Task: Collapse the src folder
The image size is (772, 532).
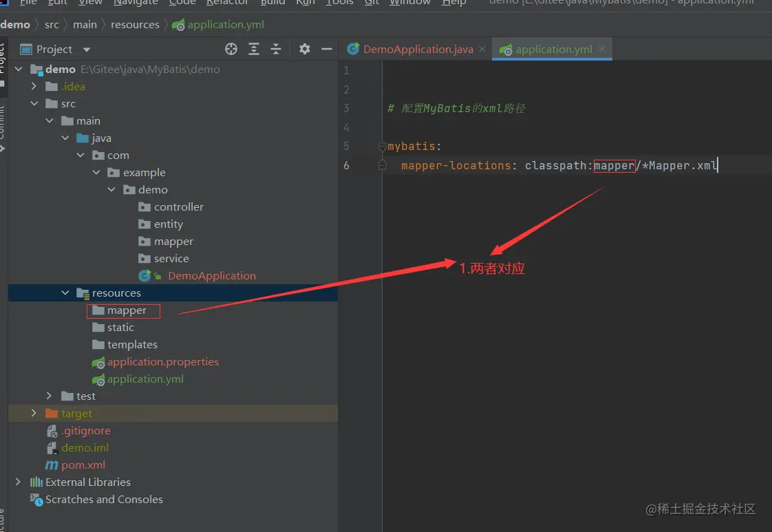Action: [34, 103]
